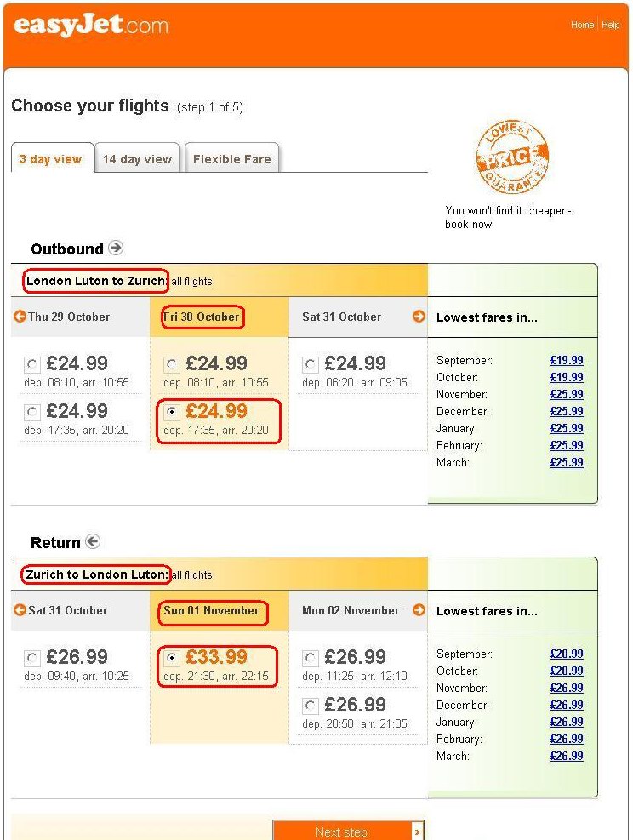Click return March lowest fare £26.99
Screen dimensions: 633x840
click(x=567, y=756)
